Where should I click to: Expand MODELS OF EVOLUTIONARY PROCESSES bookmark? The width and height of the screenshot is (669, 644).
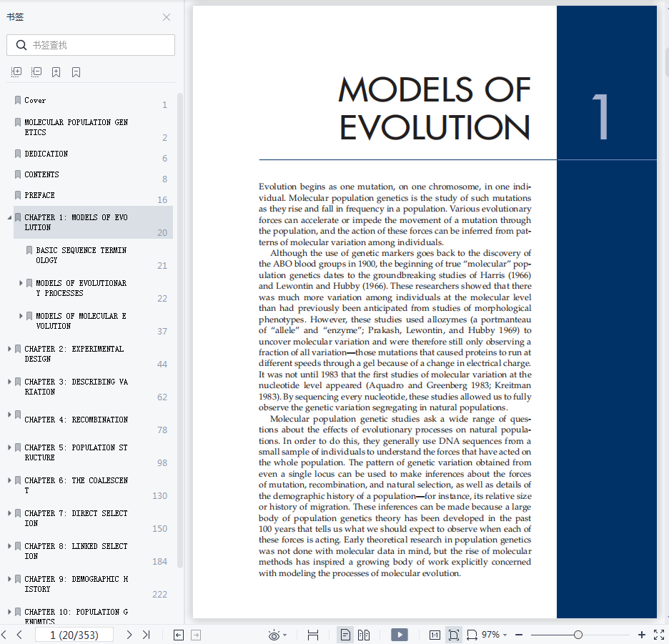pos(21,283)
